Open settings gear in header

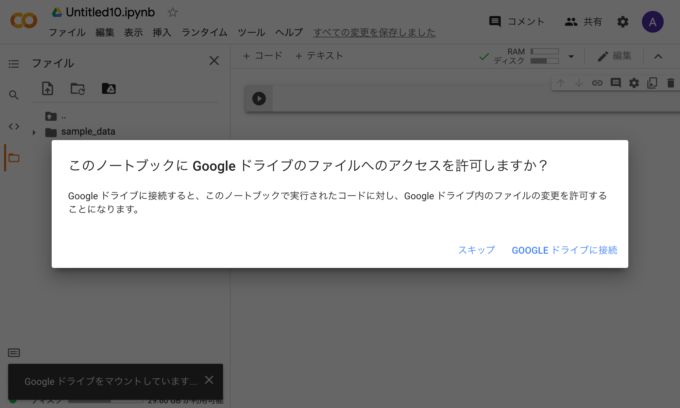click(623, 22)
